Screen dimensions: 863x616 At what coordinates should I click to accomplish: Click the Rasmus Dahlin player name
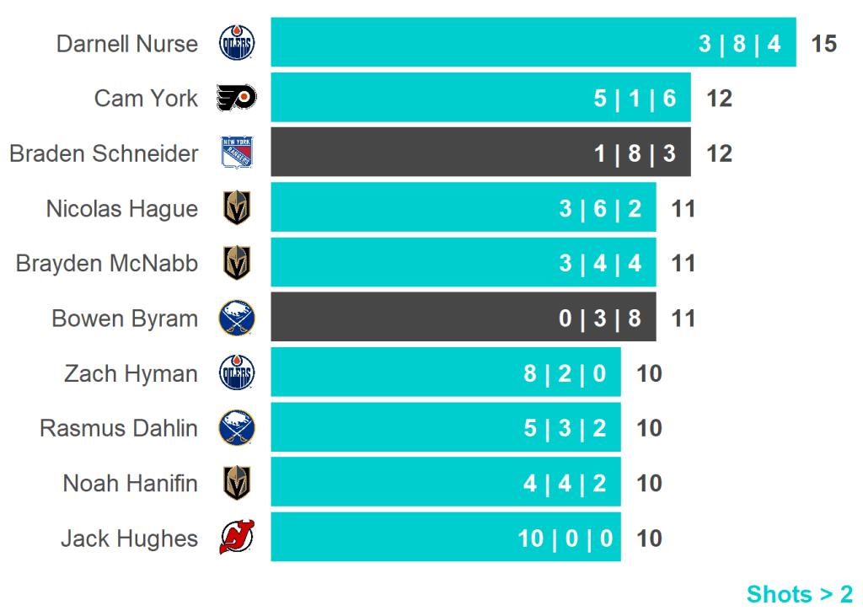[x=119, y=429]
